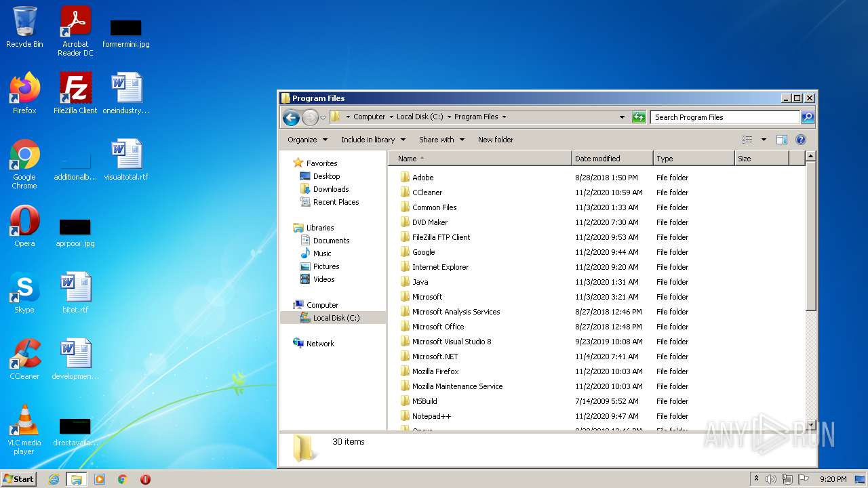The height and width of the screenshot is (488, 868).
Task: Sort by the Type column header
Action: tap(694, 159)
